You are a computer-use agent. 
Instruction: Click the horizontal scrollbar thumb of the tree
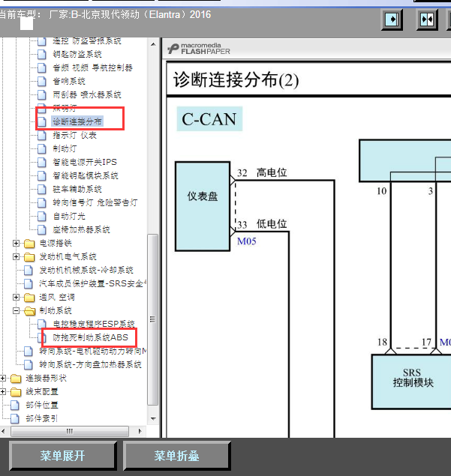[70, 431]
